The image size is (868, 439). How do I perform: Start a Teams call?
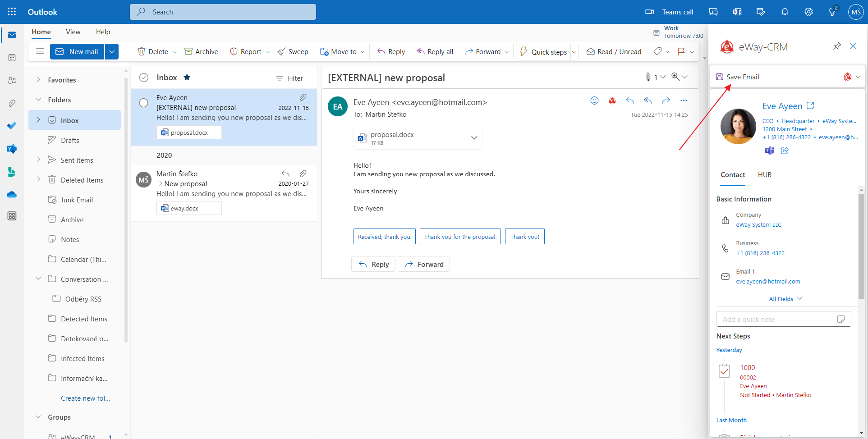coord(669,12)
